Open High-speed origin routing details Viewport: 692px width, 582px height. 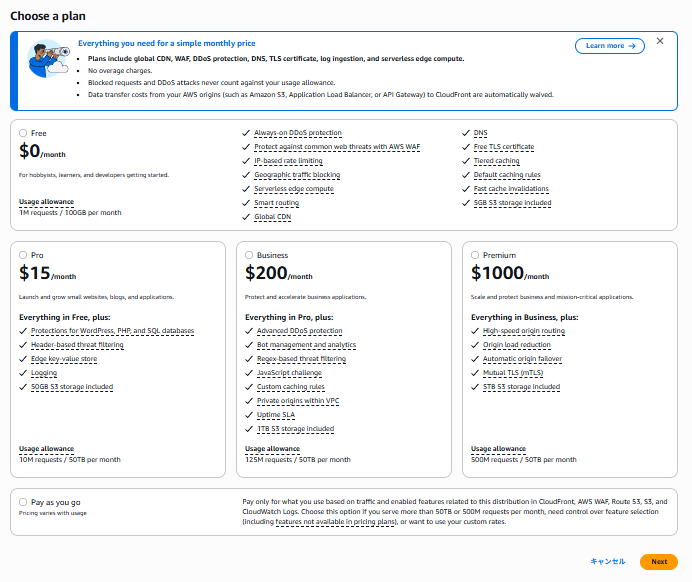click(x=523, y=331)
